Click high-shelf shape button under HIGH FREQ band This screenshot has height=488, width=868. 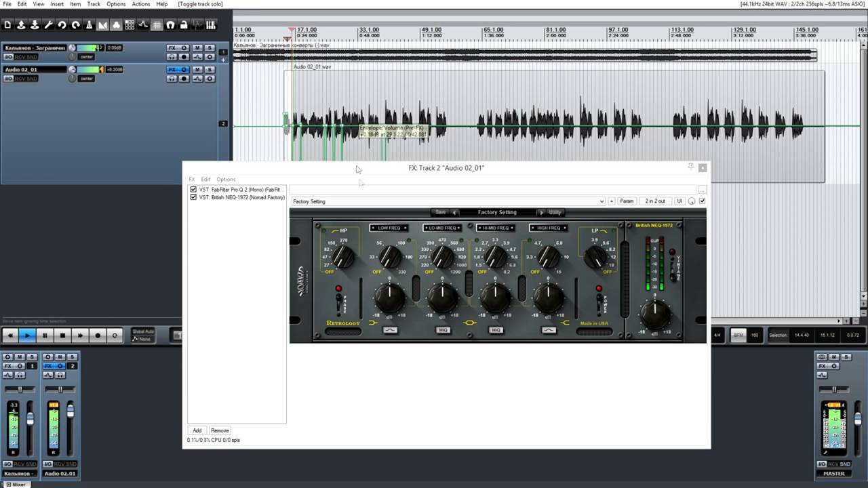549,330
